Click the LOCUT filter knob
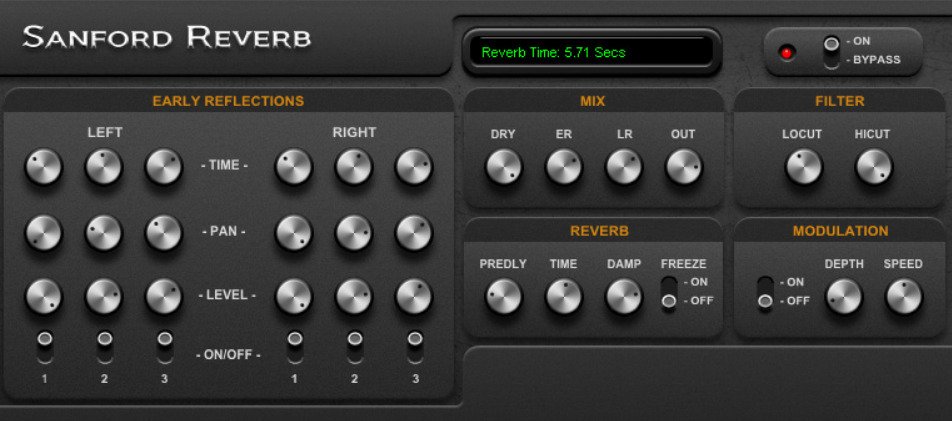This screenshot has width=952, height=421. point(804,166)
